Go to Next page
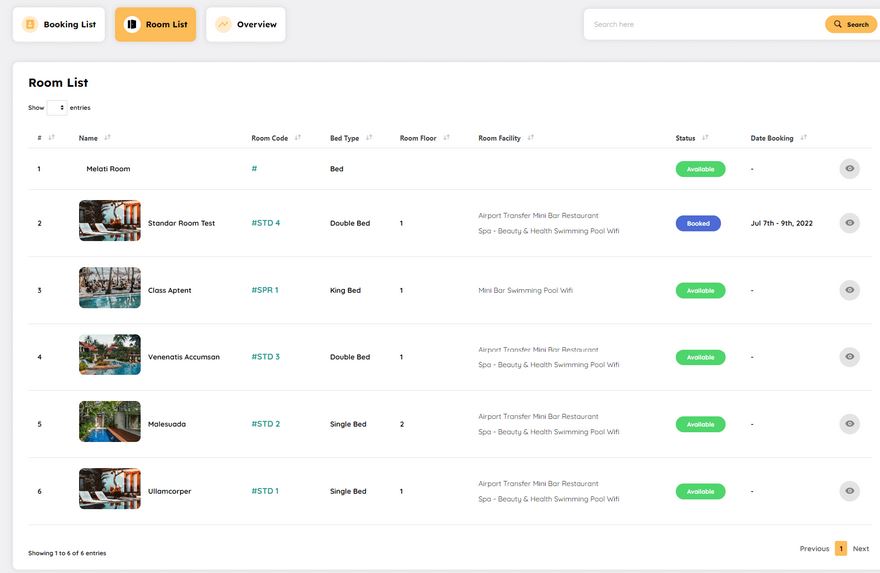The image size is (880, 573). pos(861,548)
